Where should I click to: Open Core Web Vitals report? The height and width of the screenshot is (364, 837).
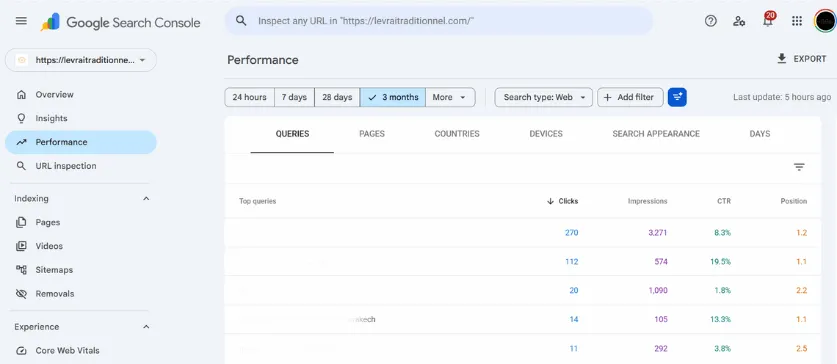tap(81, 351)
